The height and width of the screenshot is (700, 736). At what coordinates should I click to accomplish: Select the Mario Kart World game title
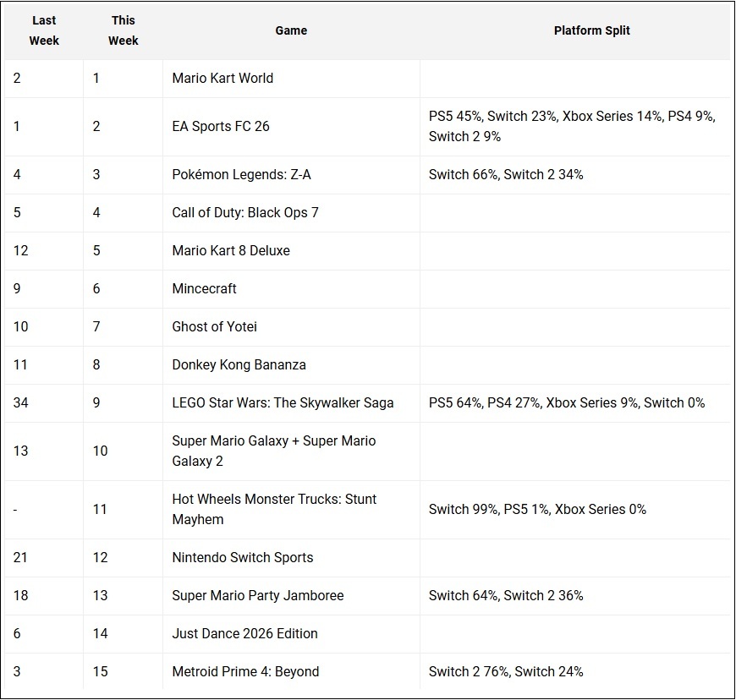pos(222,78)
